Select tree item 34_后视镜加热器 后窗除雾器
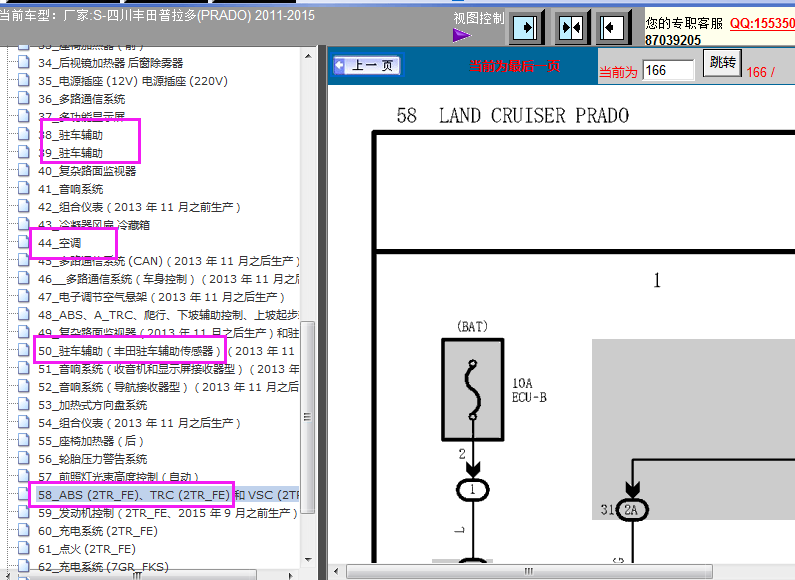795x580 pixels. click(x=111, y=63)
